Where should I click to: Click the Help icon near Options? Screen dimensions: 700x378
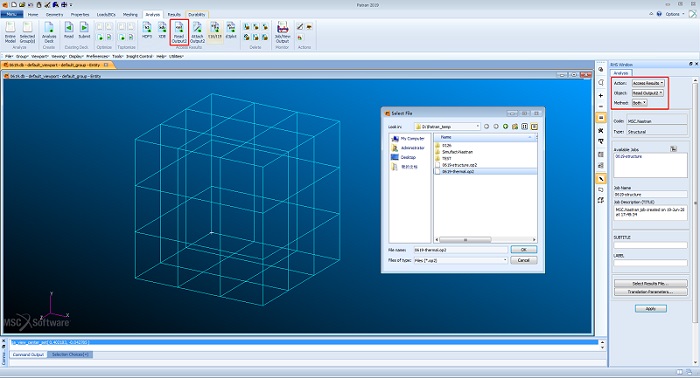[x=659, y=14]
